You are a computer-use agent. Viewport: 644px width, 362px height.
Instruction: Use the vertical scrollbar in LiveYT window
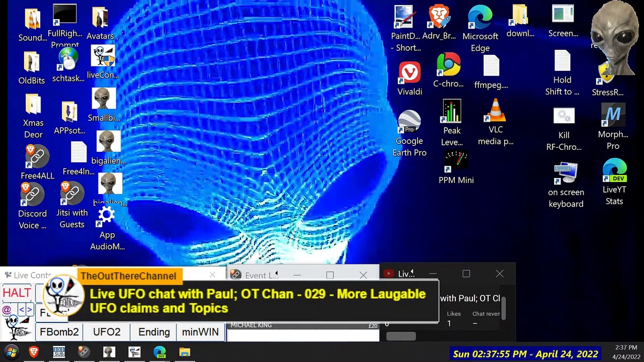pos(503,308)
